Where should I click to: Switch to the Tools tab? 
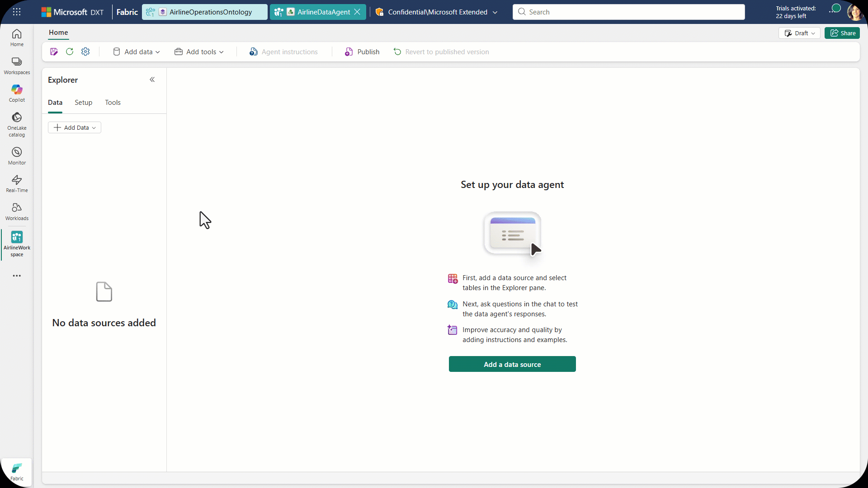pos(113,103)
